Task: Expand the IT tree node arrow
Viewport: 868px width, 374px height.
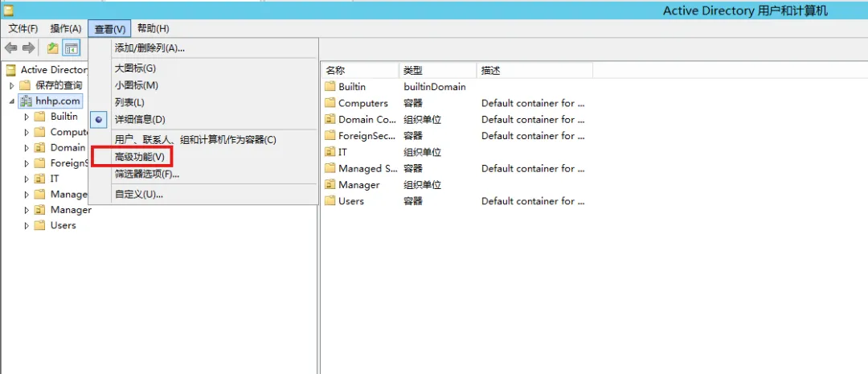Action: [x=26, y=179]
